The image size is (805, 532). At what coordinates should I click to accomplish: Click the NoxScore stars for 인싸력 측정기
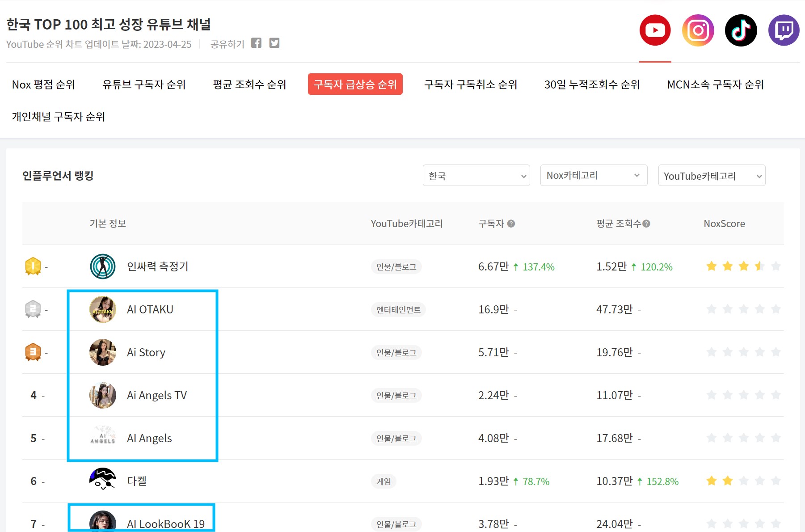click(743, 266)
